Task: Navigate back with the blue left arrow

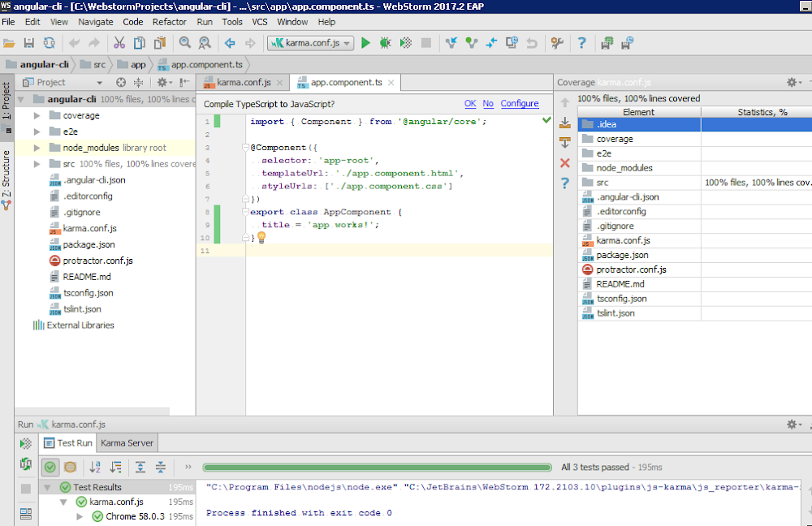Action: pos(230,44)
